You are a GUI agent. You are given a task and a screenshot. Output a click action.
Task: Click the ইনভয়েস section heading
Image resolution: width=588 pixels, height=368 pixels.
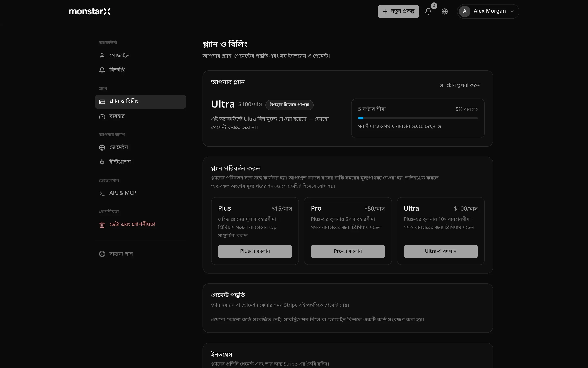pyautogui.click(x=222, y=354)
